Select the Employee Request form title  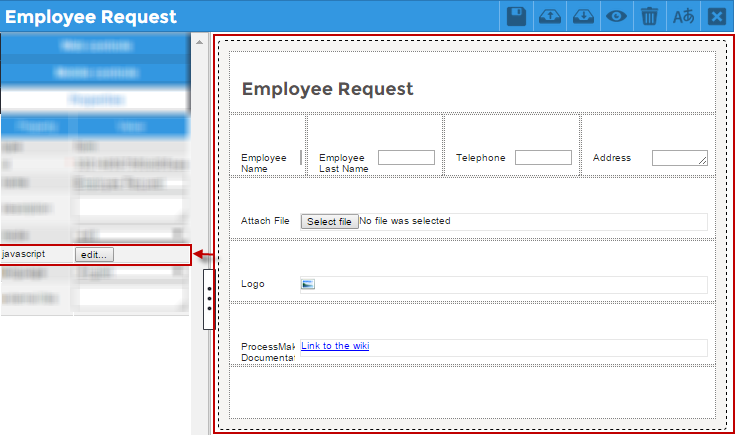coord(327,89)
